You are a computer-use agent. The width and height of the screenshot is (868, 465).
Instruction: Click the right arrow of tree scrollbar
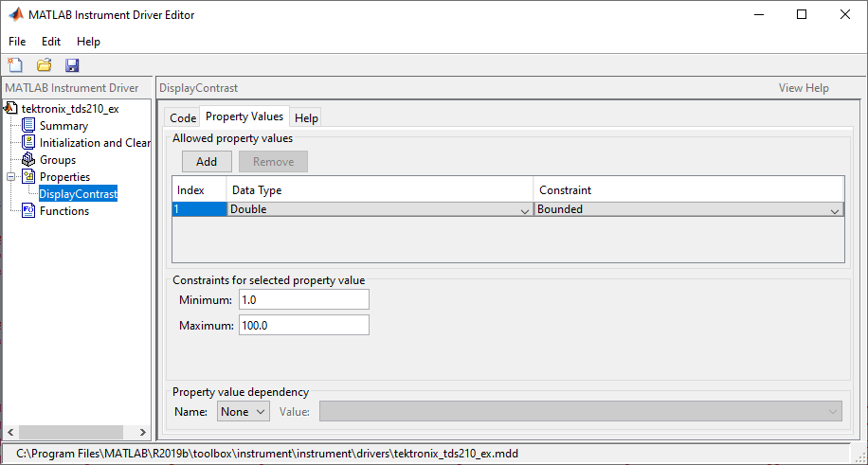[143, 433]
